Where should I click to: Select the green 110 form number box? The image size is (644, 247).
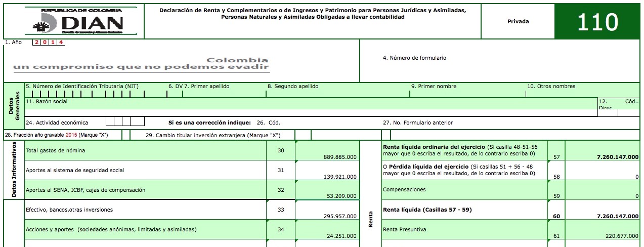[x=598, y=22]
